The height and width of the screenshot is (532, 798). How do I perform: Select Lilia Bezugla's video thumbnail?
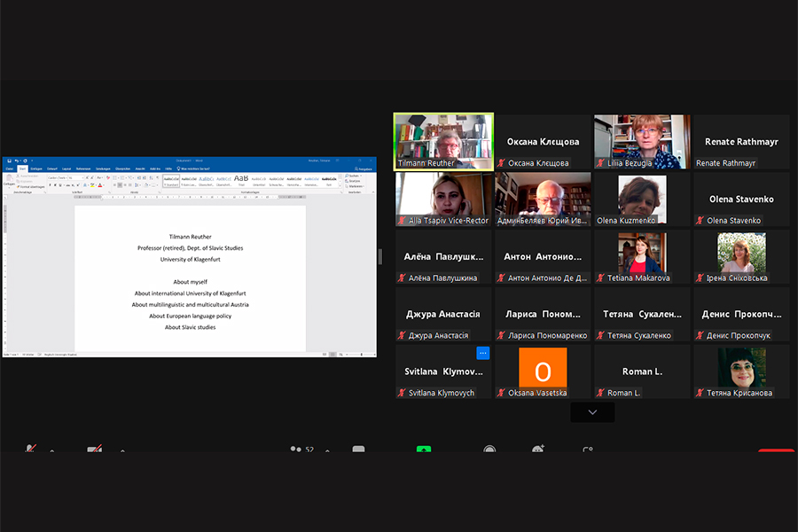(x=642, y=142)
